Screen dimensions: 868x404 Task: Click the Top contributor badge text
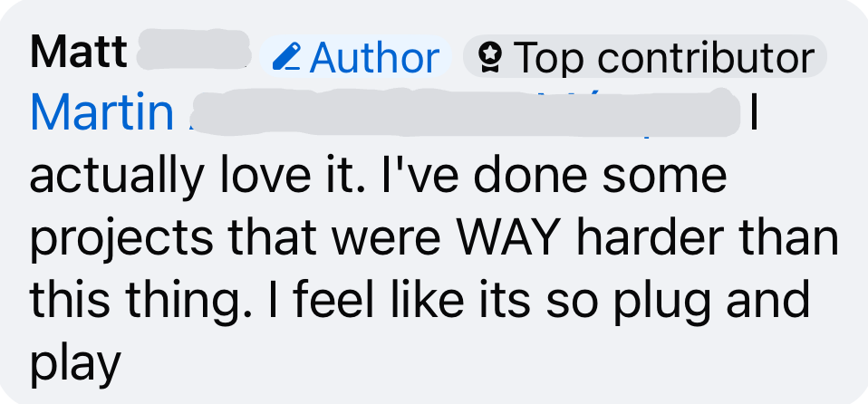pyautogui.click(x=664, y=58)
